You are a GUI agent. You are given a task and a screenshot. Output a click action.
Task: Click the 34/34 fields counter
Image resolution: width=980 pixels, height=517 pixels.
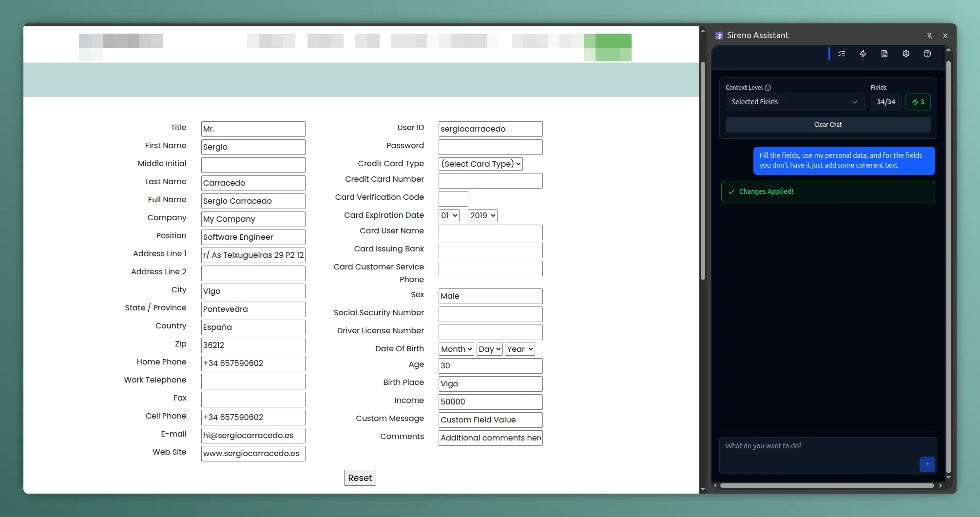[886, 102]
